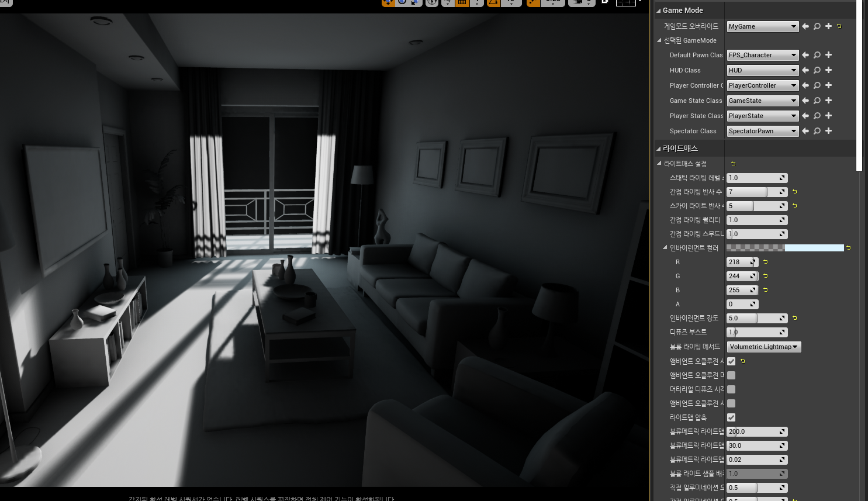Disable the checked 앰비언트 오클루전 checkbox

[731, 361]
